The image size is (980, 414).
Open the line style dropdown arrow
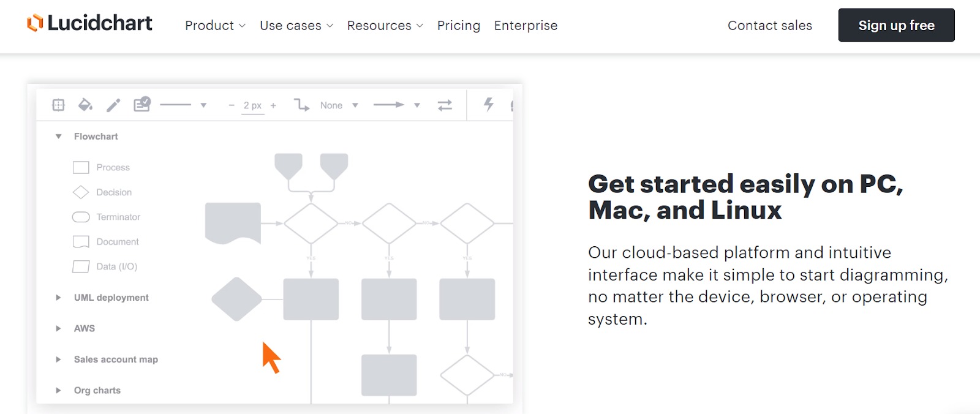[x=203, y=105]
